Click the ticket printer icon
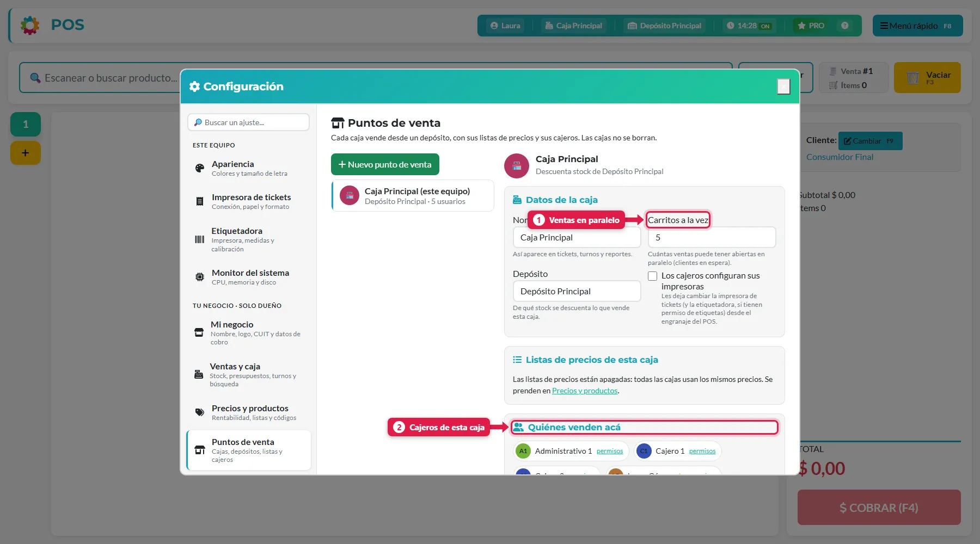980x544 pixels. (x=200, y=201)
